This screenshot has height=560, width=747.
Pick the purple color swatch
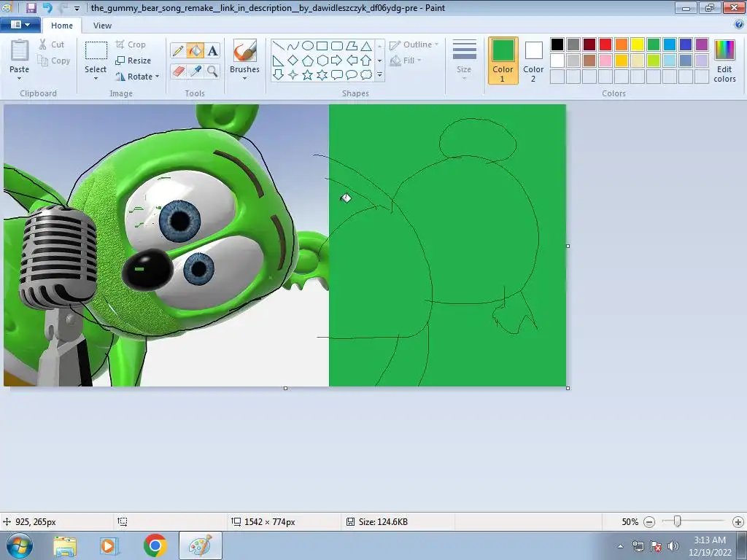click(x=701, y=44)
